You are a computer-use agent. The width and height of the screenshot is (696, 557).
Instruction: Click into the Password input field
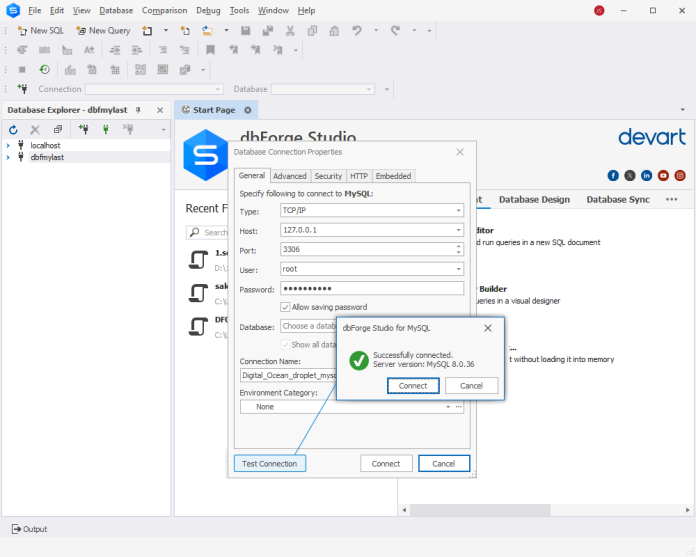pyautogui.click(x=372, y=288)
